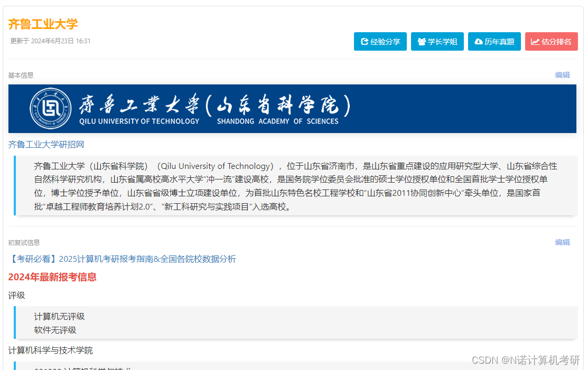Click the 基本信息 section label
Screen dimensions: 588x370
pos(21,75)
